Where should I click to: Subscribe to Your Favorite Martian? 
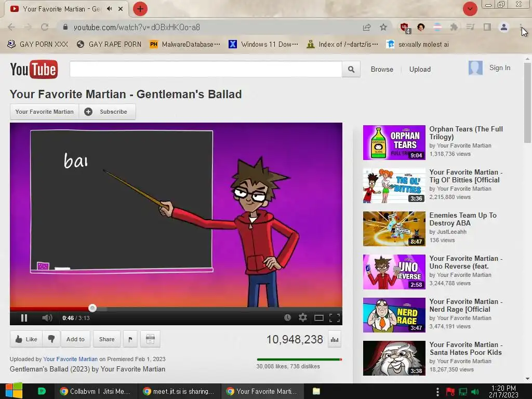tap(107, 112)
